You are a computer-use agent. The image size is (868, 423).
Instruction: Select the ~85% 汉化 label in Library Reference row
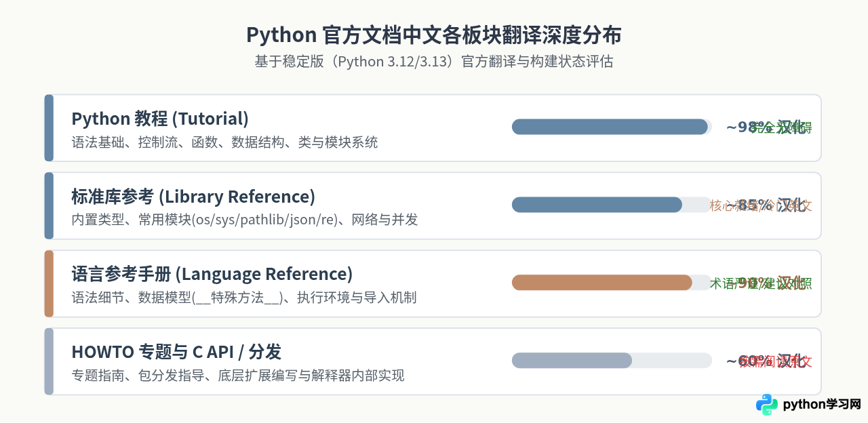tap(766, 205)
